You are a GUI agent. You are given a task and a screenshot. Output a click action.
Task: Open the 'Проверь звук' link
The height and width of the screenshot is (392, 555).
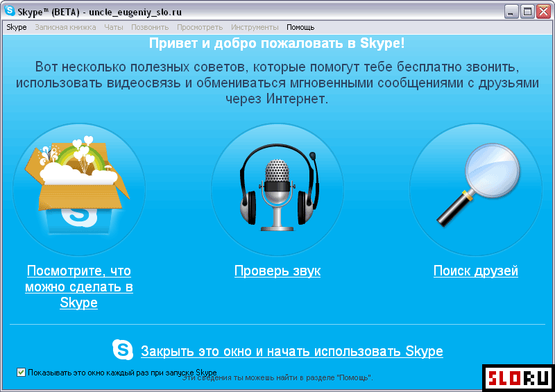point(277,271)
